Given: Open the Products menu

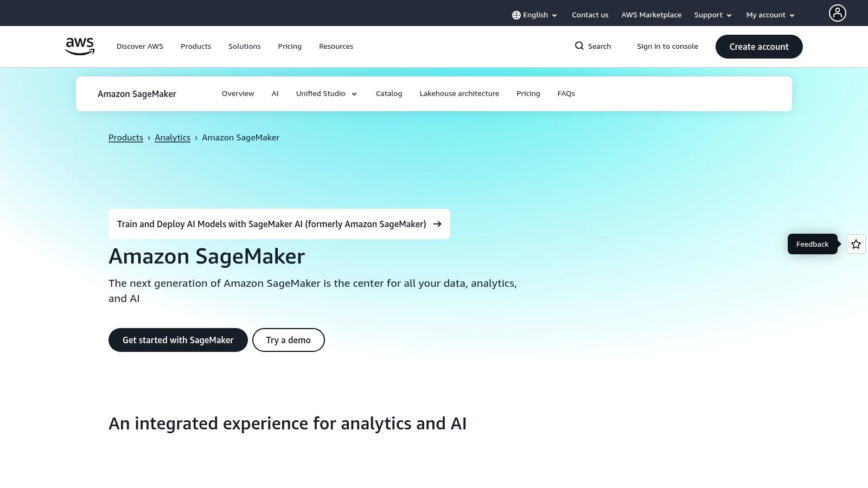Looking at the screenshot, I should click(x=196, y=46).
